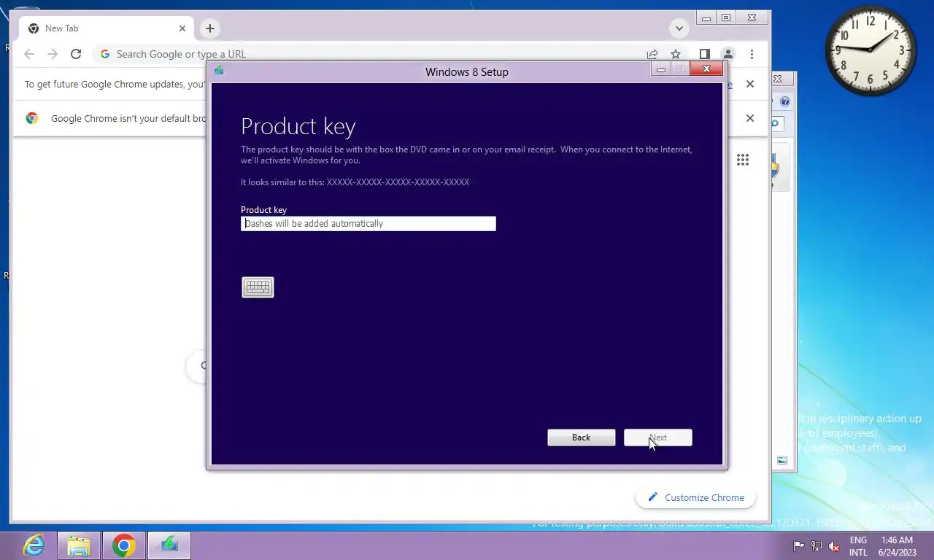Click the Windows 8 Setup title icon

[219, 71]
